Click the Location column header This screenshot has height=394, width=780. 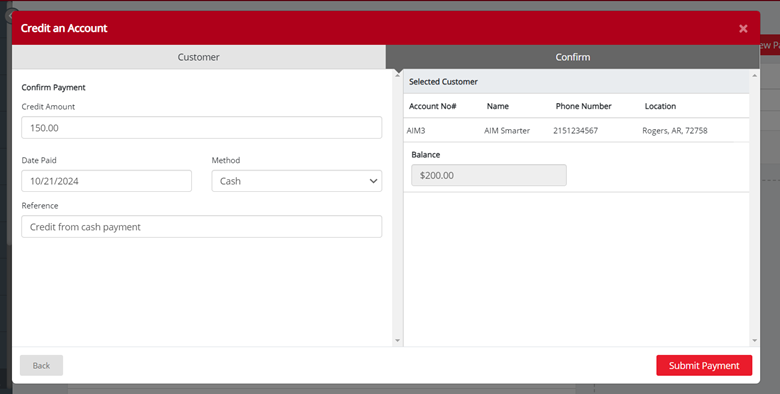[660, 106]
